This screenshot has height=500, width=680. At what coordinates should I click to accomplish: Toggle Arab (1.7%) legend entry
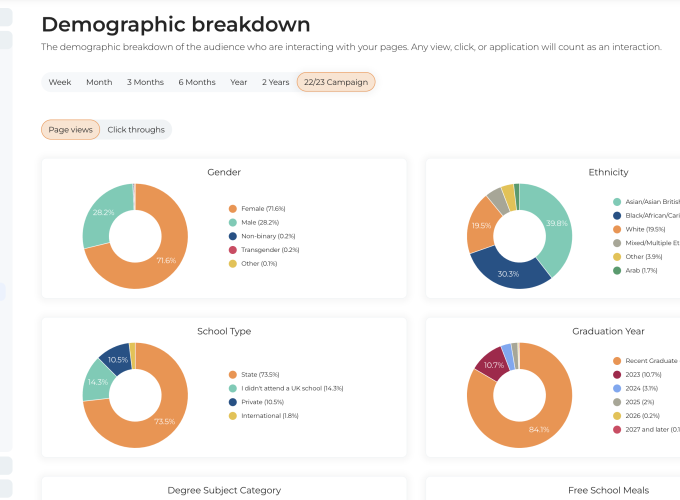[635, 271]
